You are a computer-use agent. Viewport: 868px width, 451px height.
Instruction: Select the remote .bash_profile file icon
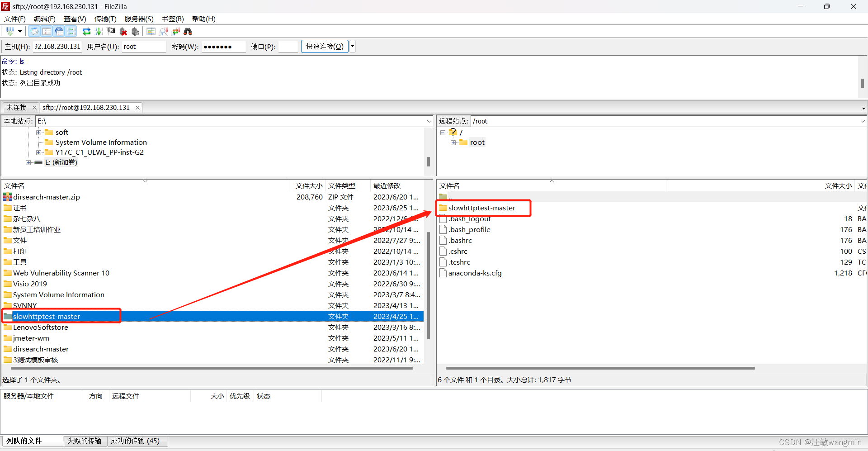pos(443,230)
